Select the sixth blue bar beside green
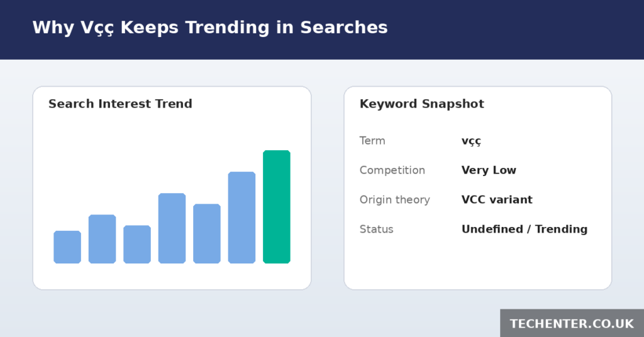644x337 pixels. click(242, 218)
